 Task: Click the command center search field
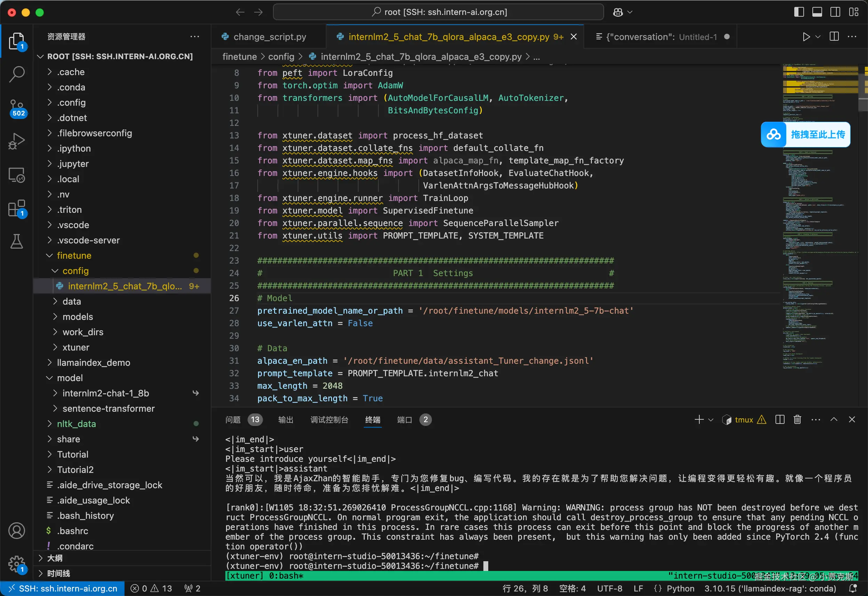coord(438,12)
